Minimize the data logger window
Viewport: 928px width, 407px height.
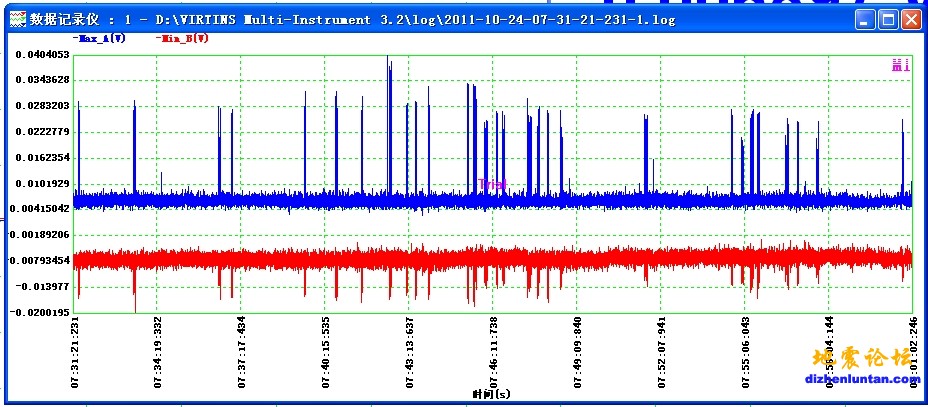pyautogui.click(x=865, y=19)
